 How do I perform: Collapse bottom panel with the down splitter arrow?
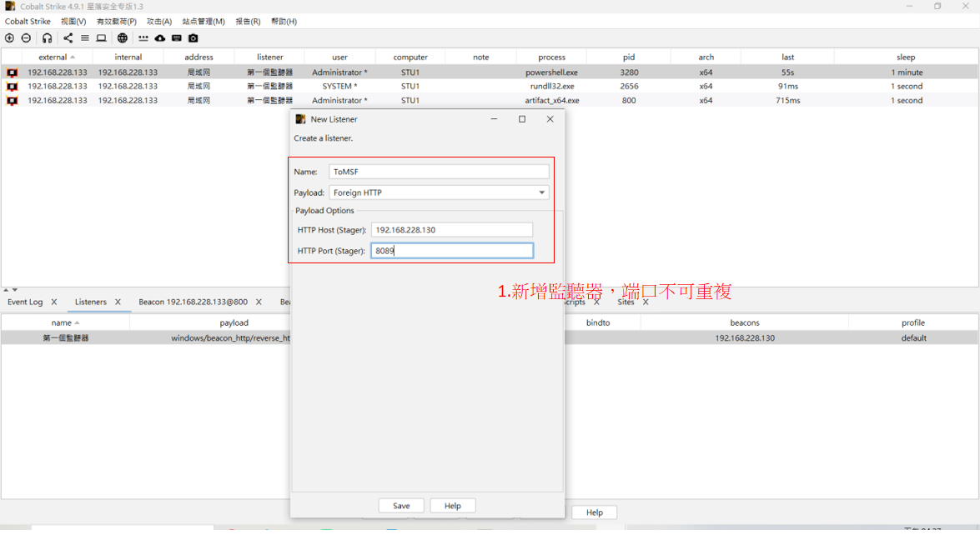[x=15, y=290]
